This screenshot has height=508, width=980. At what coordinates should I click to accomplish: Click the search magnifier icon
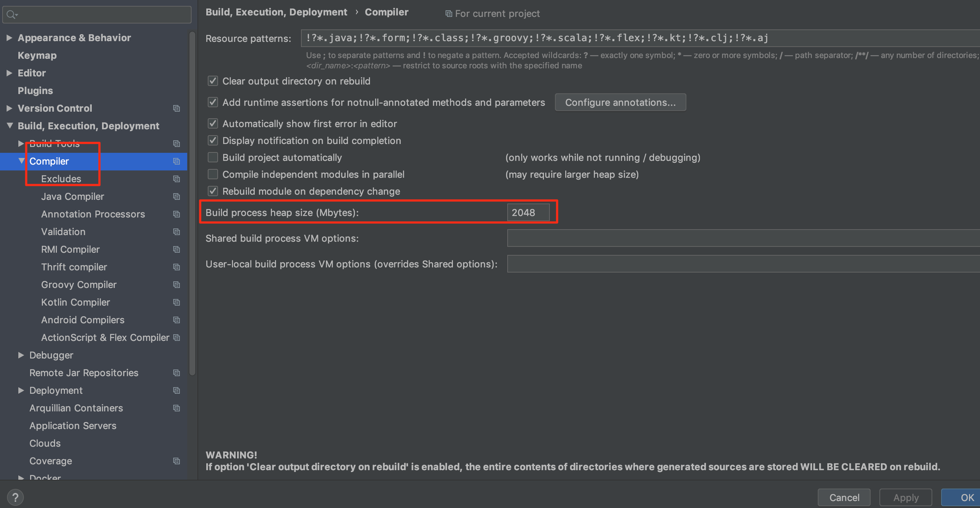[11, 14]
